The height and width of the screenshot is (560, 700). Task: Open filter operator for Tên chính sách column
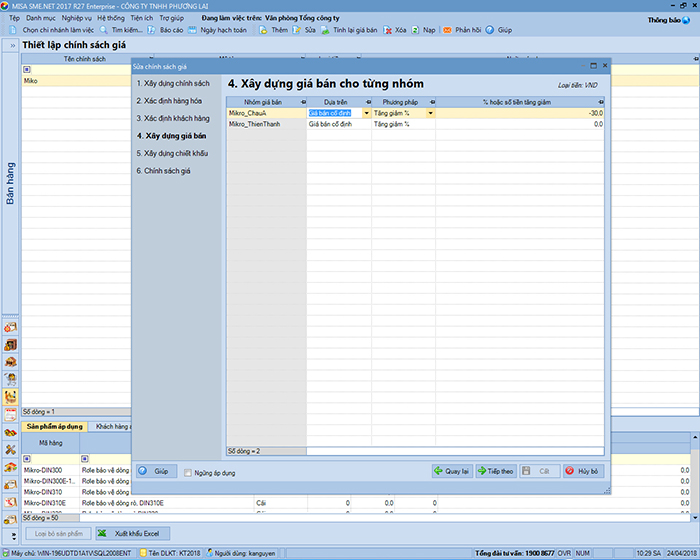[x=27, y=70]
